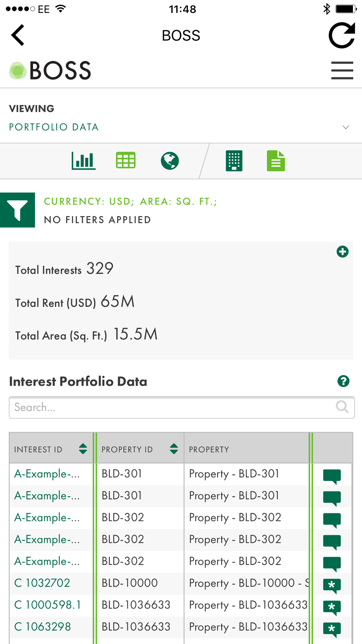362x644 pixels.
Task: Open the hamburger menu
Action: tap(342, 70)
